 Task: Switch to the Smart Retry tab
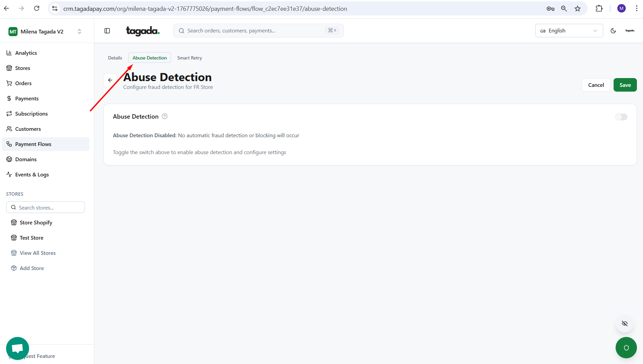click(x=189, y=58)
